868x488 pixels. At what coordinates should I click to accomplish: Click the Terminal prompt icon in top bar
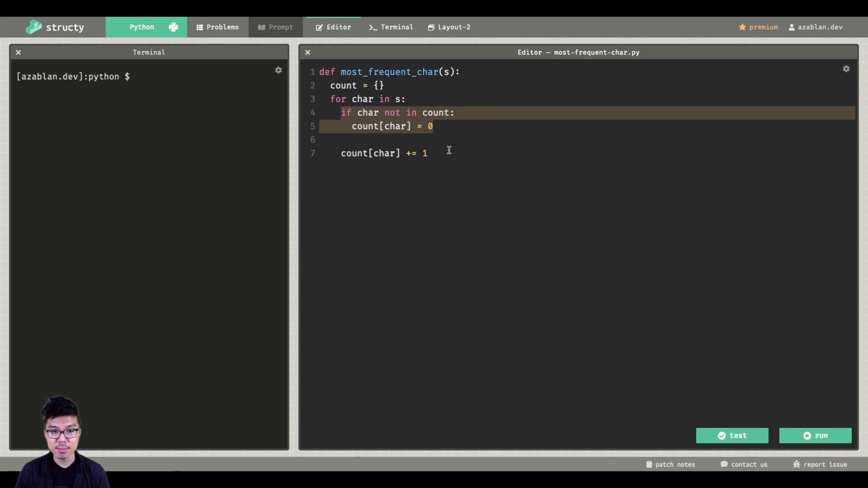(373, 27)
